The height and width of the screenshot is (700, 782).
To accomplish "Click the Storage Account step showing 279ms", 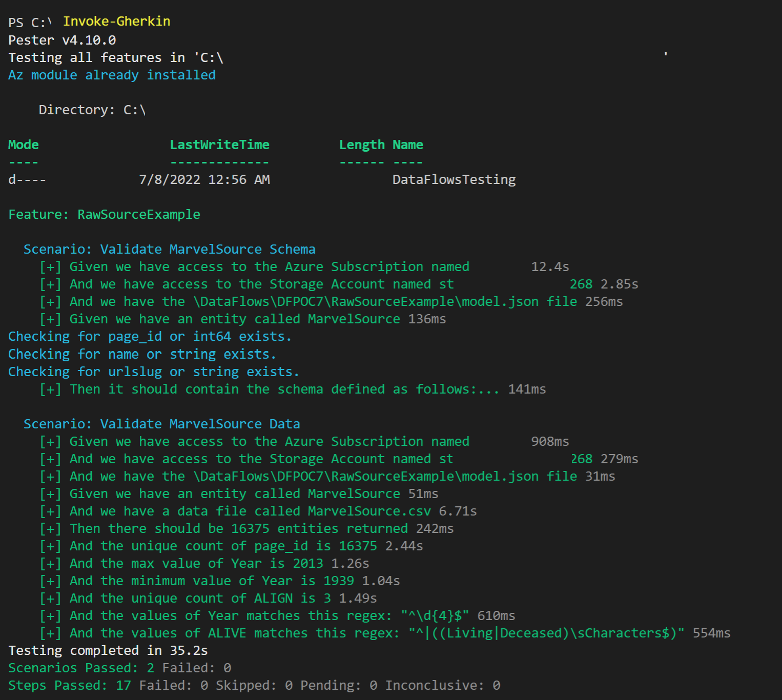I will point(339,459).
